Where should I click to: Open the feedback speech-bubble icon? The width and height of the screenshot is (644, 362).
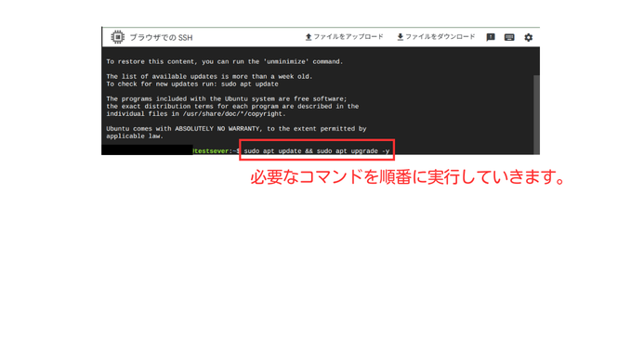click(x=491, y=37)
